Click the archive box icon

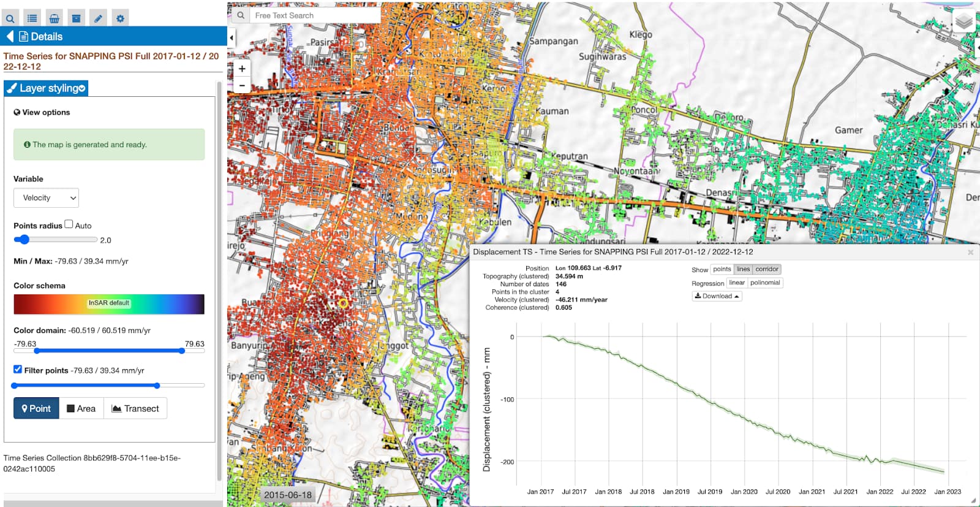tap(76, 18)
